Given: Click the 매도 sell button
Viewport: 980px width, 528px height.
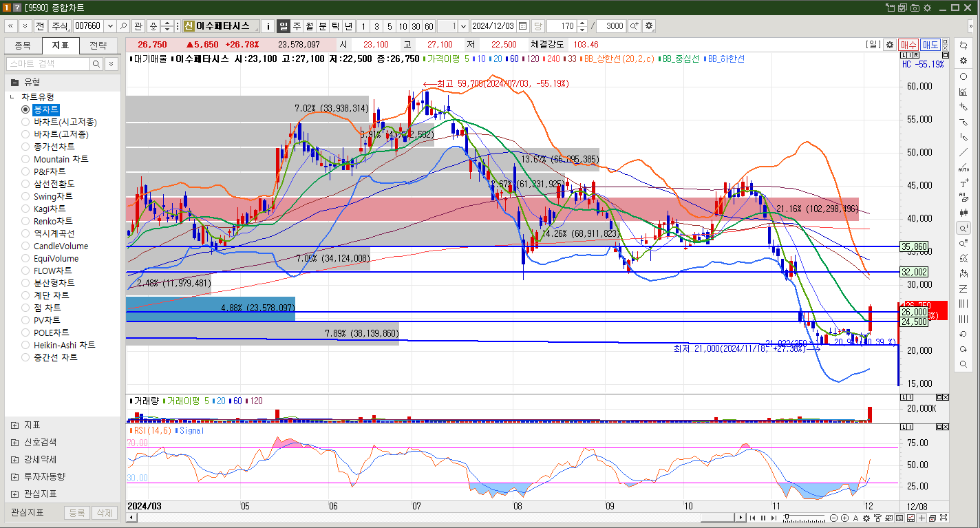Looking at the screenshot, I should 930,45.
